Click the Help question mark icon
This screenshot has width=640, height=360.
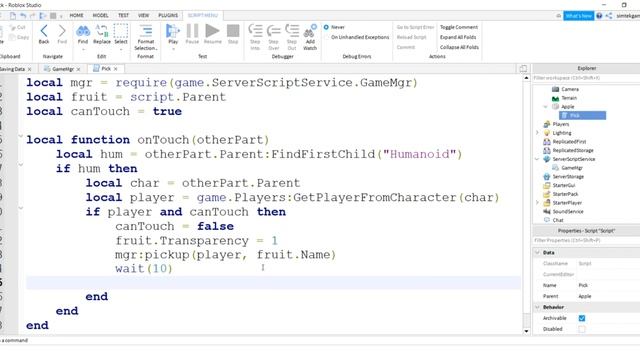(599, 16)
